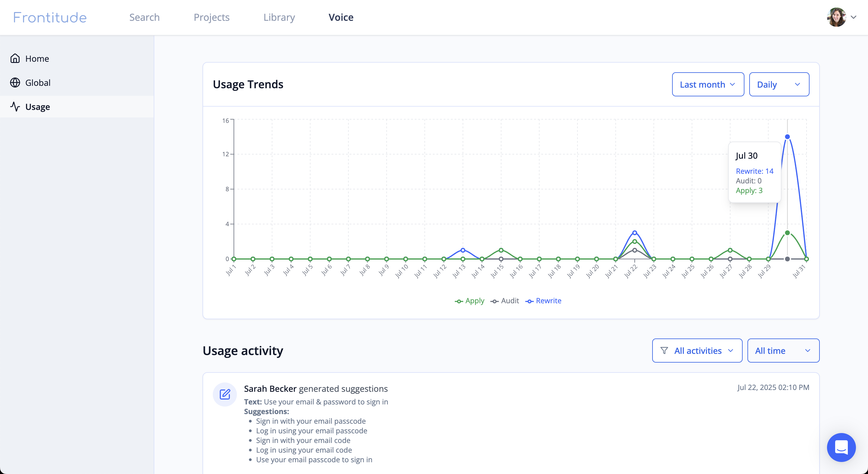Click the Jul 30 tooltip Rewrite: 14 value
This screenshot has height=474, width=868.
754,171
